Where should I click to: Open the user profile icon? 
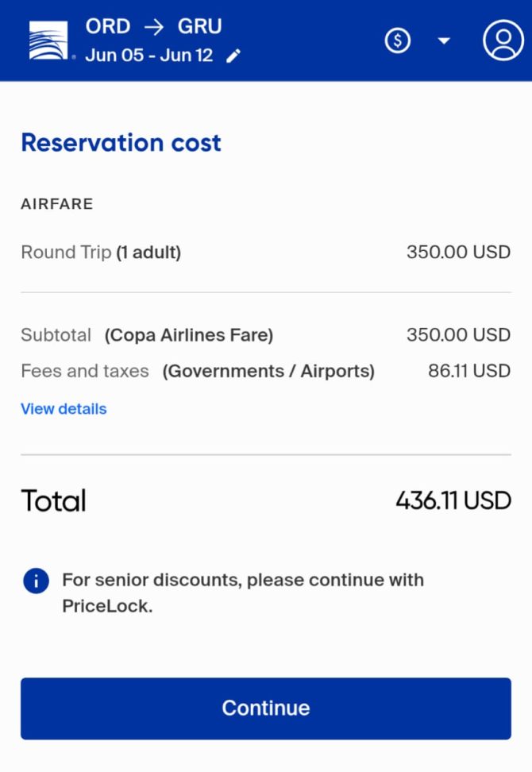tap(503, 41)
